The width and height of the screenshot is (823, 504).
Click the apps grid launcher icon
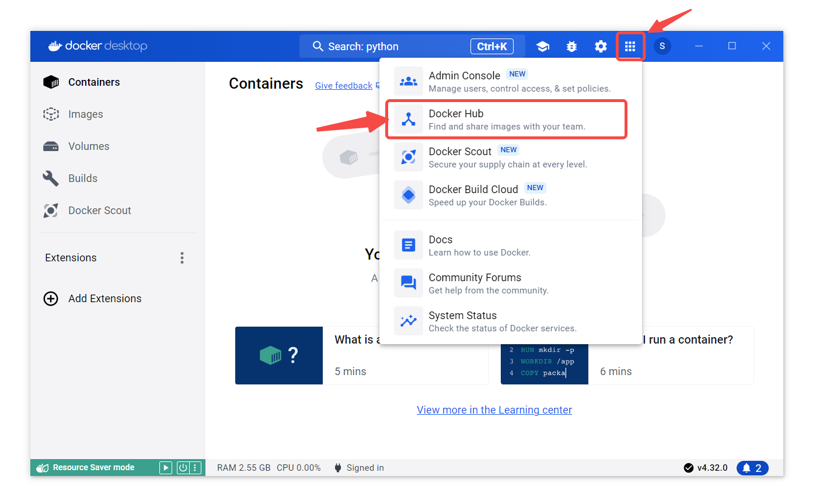(630, 47)
